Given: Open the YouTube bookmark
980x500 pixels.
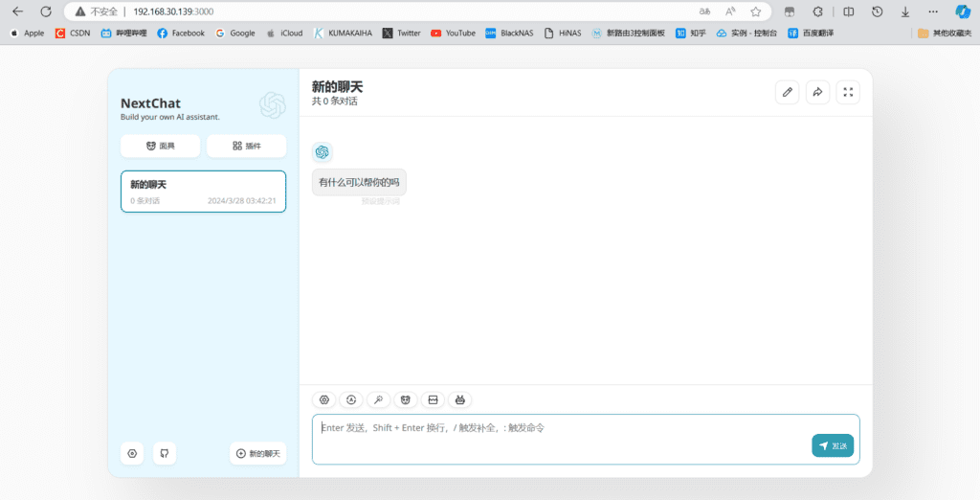Looking at the screenshot, I should (453, 34).
